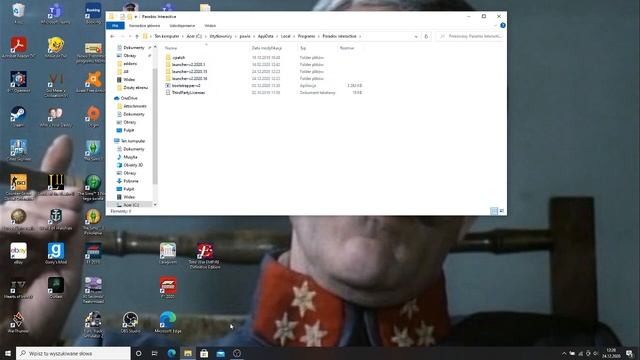Viewport: 640px width, 360px height.
Task: Open the Garry's Mod desktop shortcut
Action: (56, 253)
